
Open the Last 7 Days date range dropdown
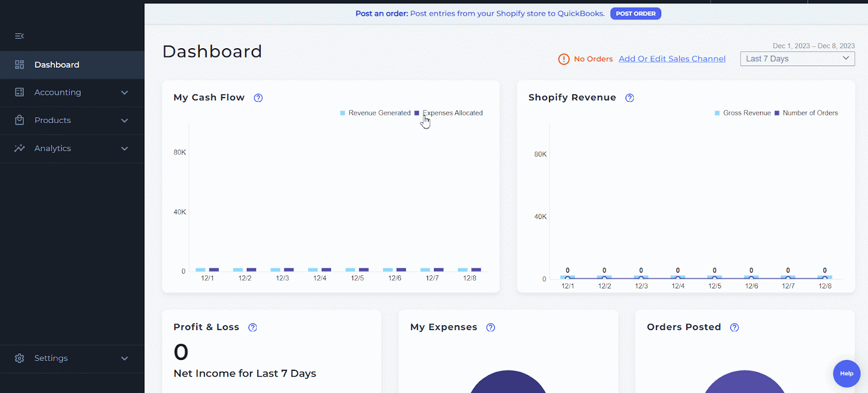coord(797,59)
